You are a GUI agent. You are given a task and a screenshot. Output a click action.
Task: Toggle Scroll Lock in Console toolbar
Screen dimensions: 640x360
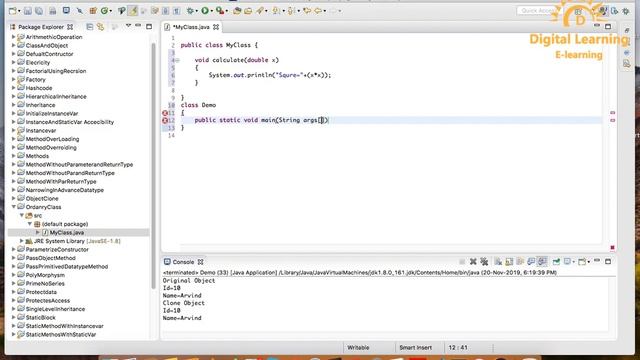point(509,262)
